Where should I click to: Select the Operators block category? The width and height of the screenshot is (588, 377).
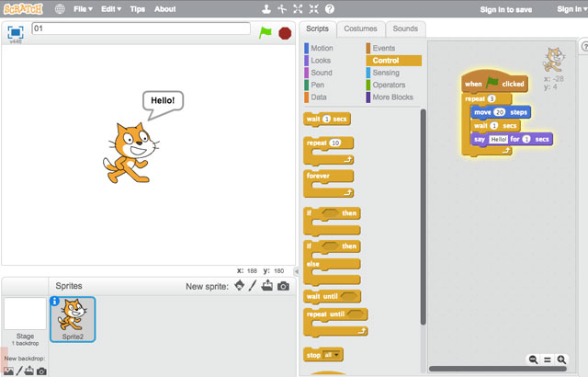point(386,85)
